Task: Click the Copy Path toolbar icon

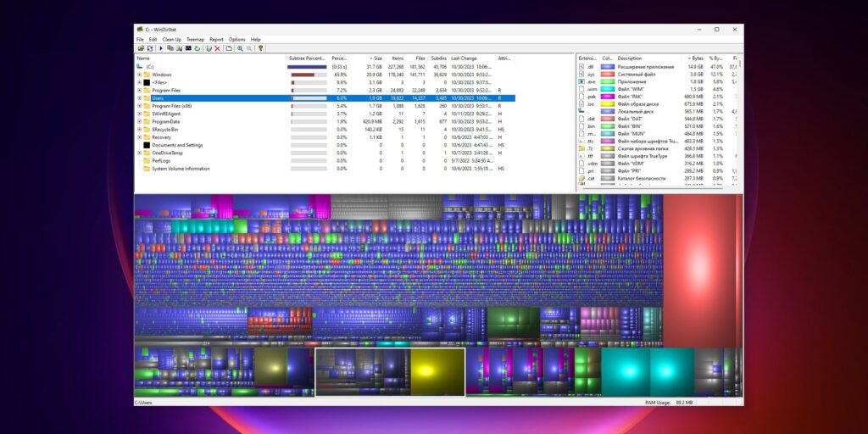Action: point(170,48)
